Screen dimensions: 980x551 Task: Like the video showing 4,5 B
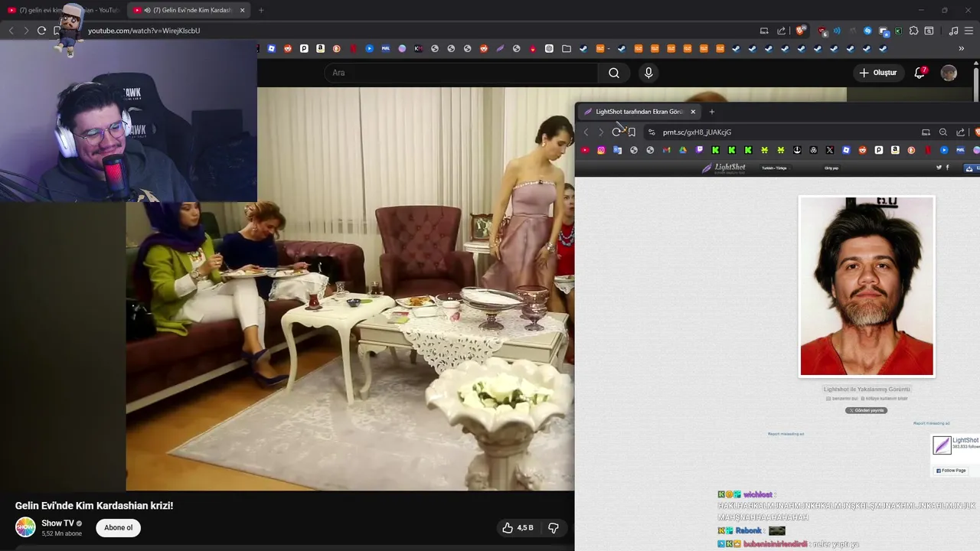click(518, 527)
